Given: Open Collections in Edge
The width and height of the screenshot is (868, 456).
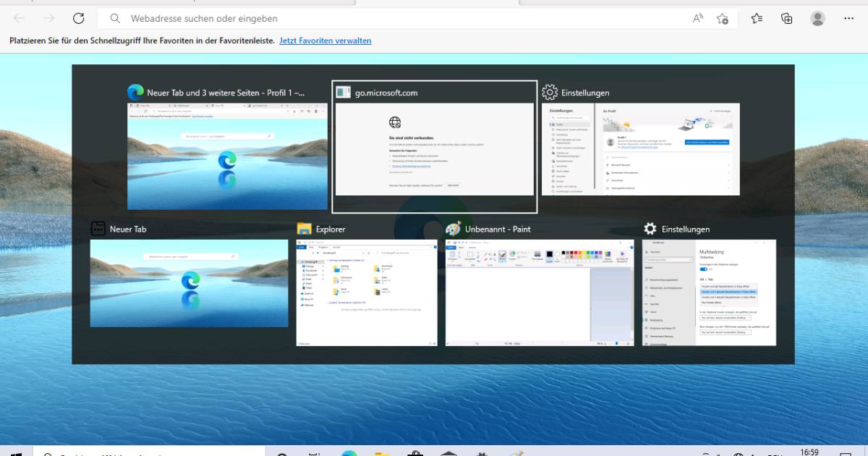Looking at the screenshot, I should coord(786,18).
